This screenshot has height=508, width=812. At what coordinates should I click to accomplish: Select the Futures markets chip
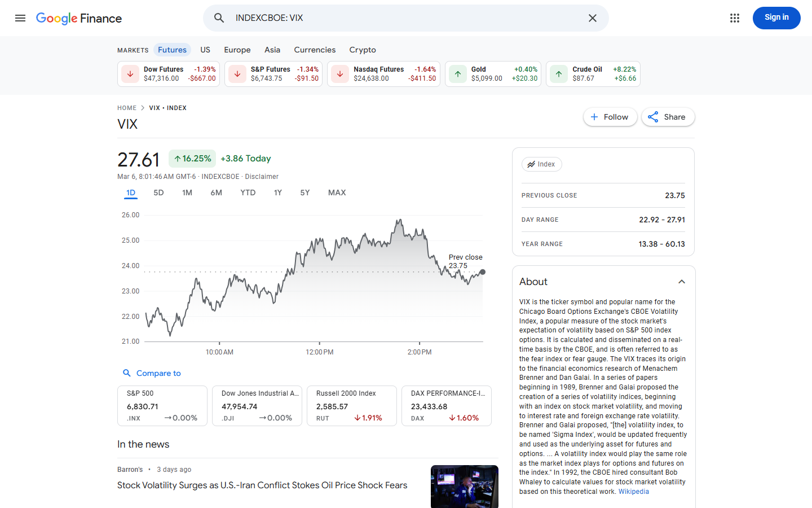coord(172,50)
